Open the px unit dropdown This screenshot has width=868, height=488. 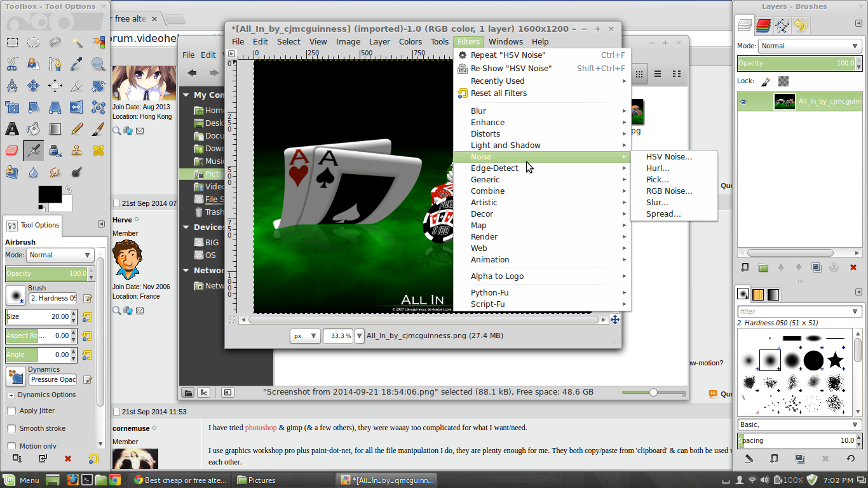coord(305,336)
